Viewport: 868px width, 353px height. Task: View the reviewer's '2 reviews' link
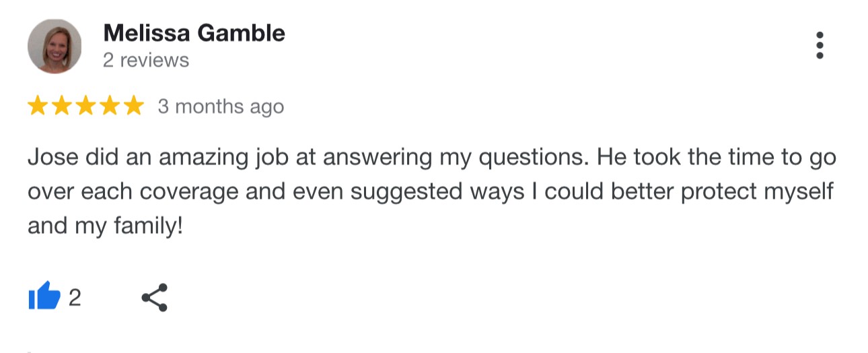[146, 61]
